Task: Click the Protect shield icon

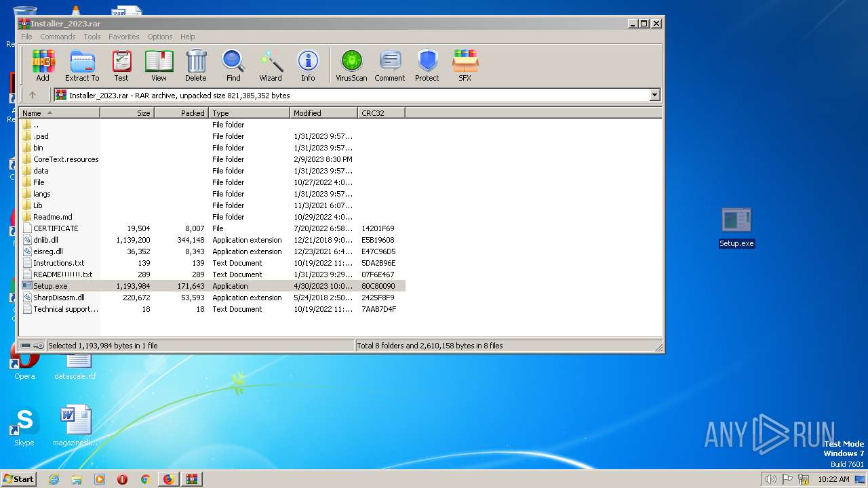Action: click(x=427, y=66)
